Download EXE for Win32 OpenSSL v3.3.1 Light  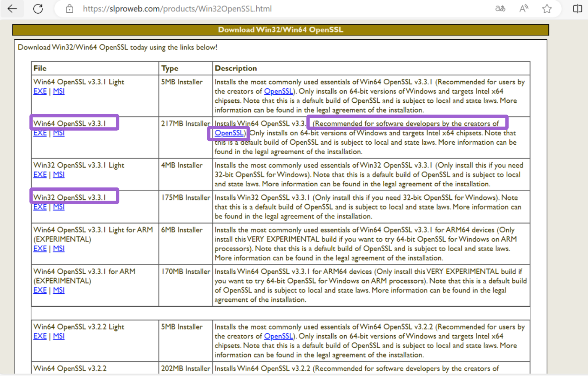click(x=40, y=175)
